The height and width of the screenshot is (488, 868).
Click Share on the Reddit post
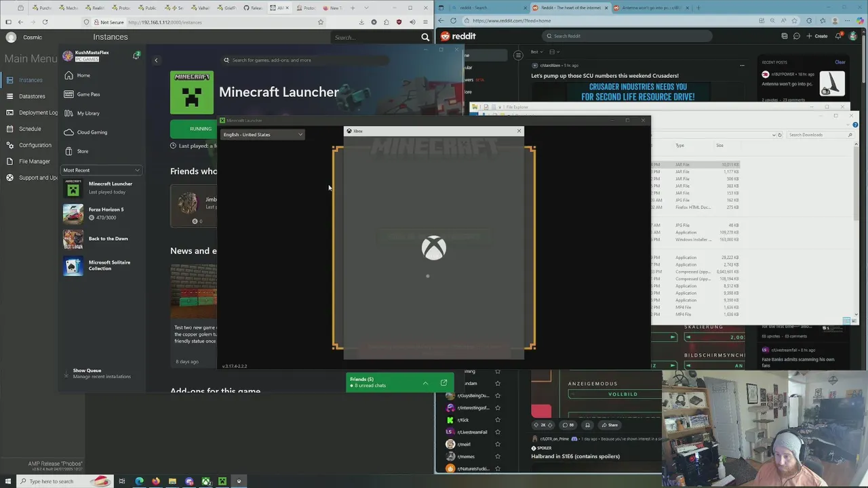(608, 425)
